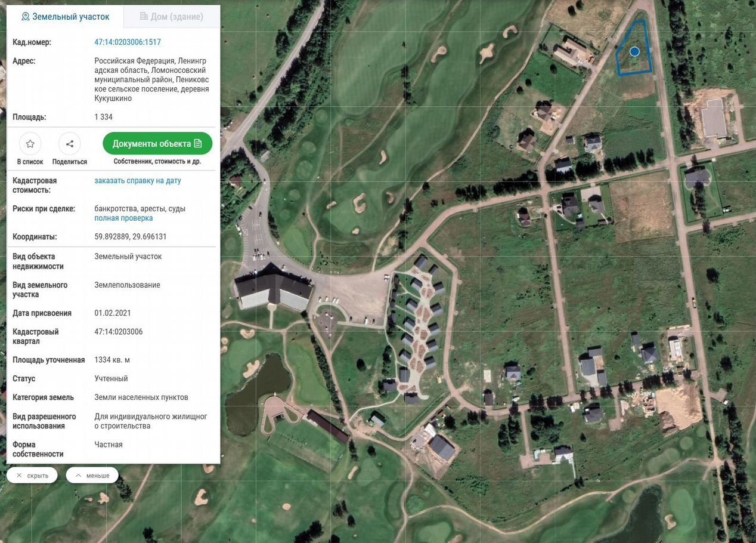This screenshot has width=756, height=543.
Task: Click the coordinates value 59.892889, 29.696131
Action: [131, 237]
